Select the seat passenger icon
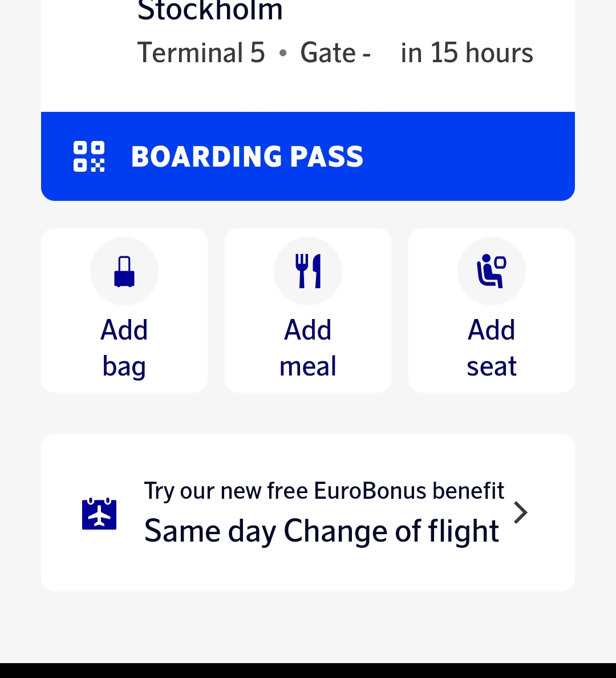Image resolution: width=616 pixels, height=678 pixels. pyautogui.click(x=491, y=271)
